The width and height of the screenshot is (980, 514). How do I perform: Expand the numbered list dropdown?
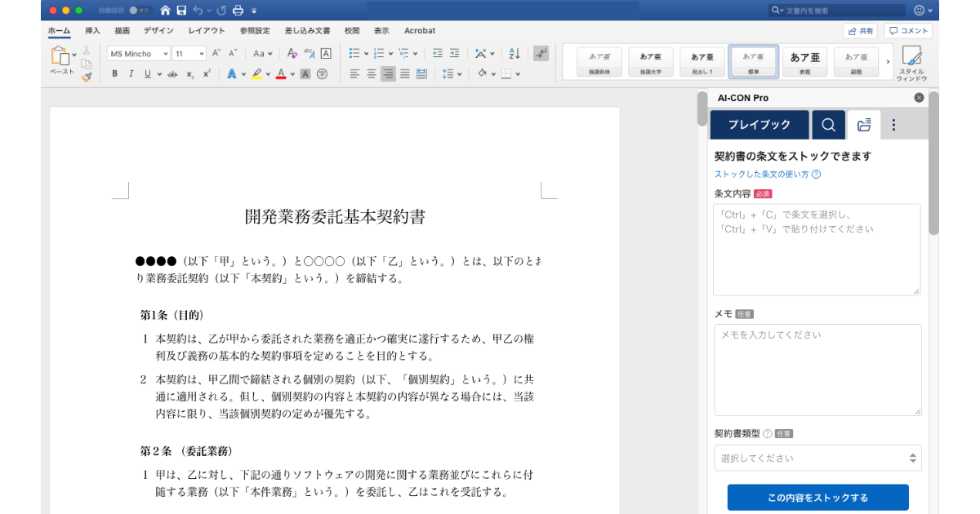pyautogui.click(x=390, y=53)
